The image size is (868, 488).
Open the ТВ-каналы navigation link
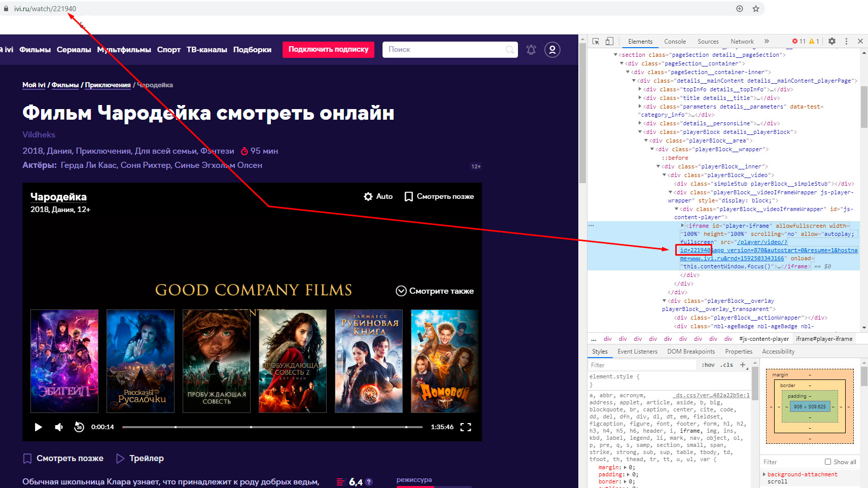tap(206, 50)
